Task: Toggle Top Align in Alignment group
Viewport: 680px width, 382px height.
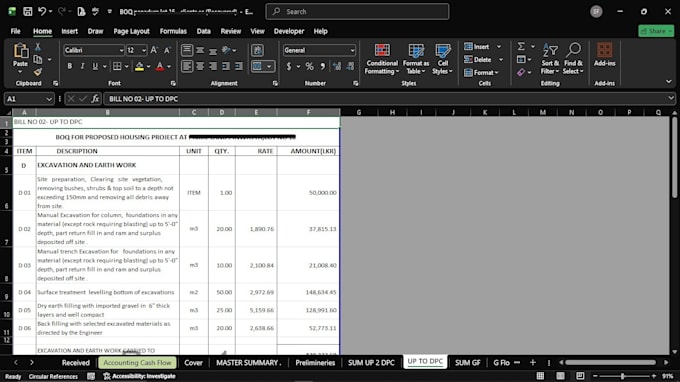Action: [187, 50]
